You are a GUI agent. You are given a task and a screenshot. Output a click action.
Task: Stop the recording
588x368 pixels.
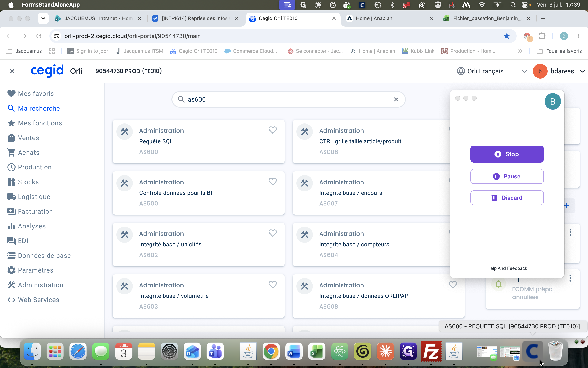pyautogui.click(x=507, y=154)
